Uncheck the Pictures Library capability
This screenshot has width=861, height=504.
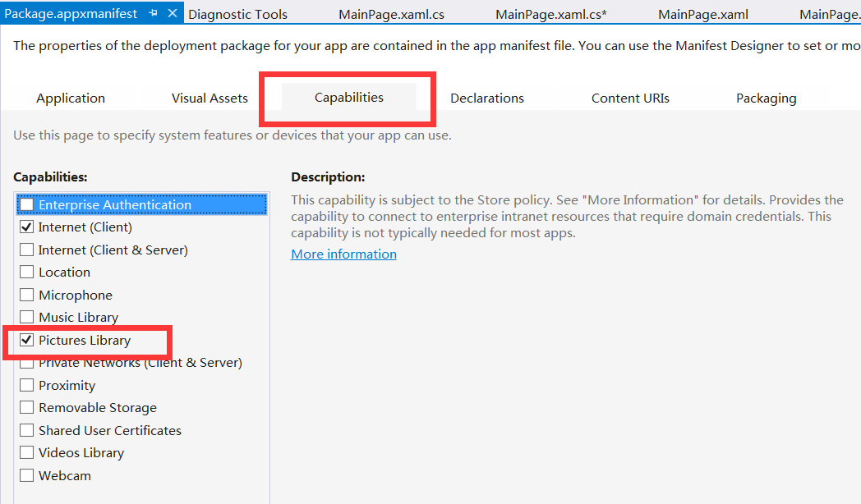[27, 340]
